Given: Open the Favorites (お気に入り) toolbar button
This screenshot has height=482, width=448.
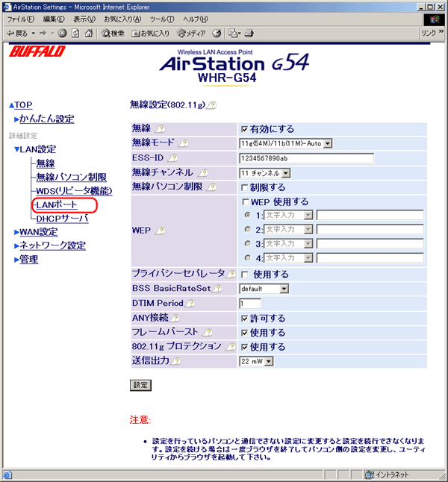Looking at the screenshot, I should 151,33.
